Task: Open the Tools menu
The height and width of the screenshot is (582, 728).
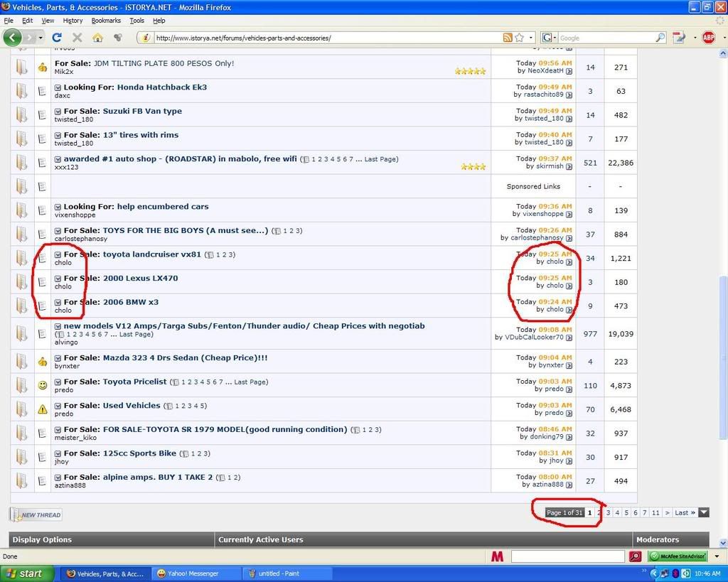Action: pos(137,21)
